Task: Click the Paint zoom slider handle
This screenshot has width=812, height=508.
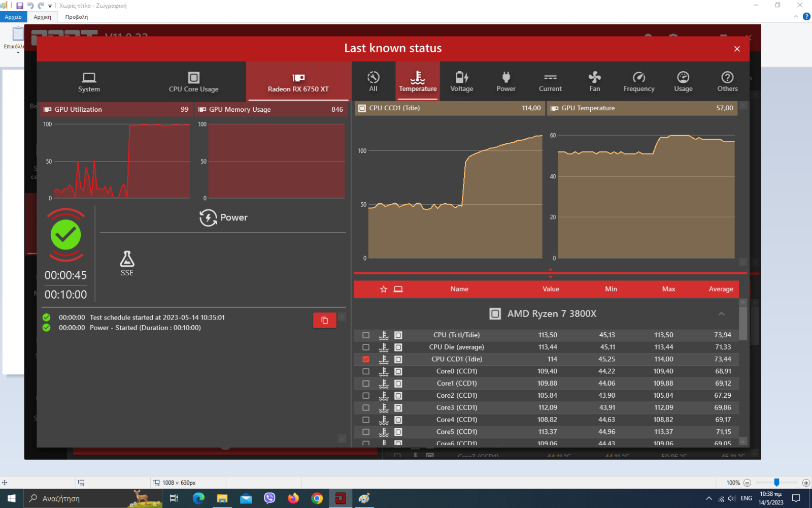Action: [x=776, y=483]
